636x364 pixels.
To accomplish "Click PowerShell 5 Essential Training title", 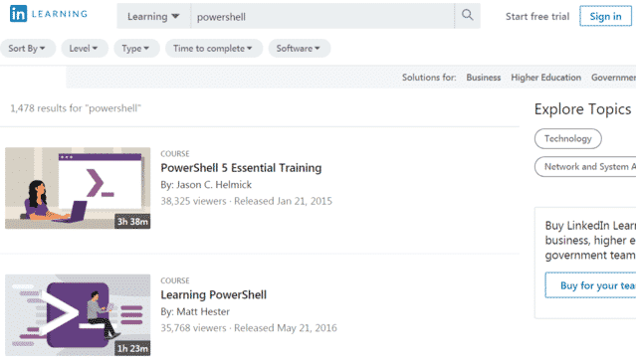I will (241, 168).
